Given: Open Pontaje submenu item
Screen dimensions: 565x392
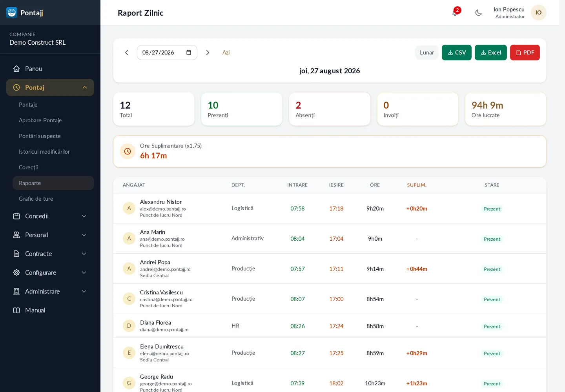Looking at the screenshot, I should (x=53, y=105).
